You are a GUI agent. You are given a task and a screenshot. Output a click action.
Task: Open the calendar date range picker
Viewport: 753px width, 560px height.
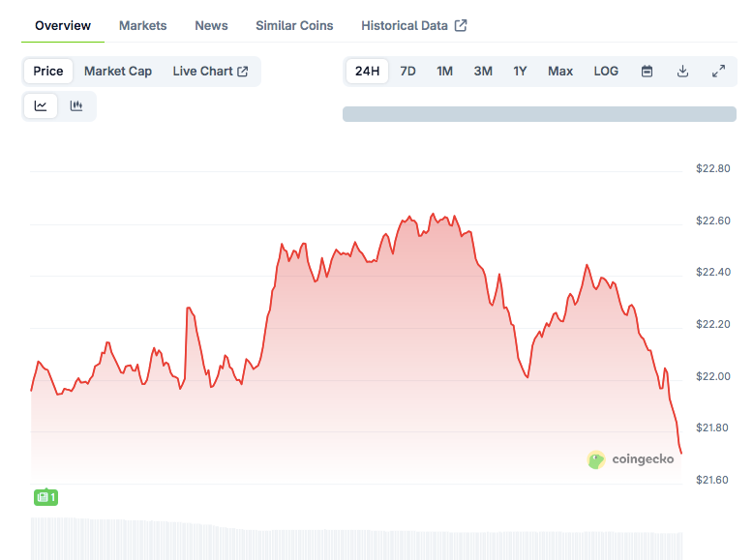[x=648, y=72]
